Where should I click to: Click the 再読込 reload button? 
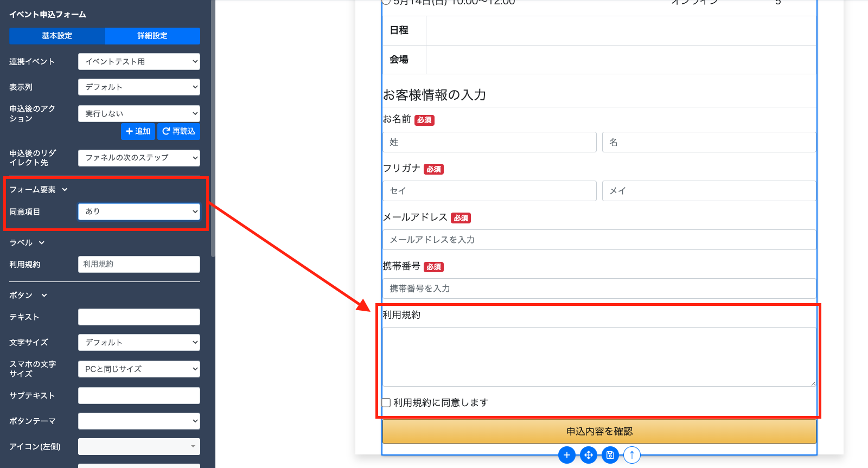178,131
